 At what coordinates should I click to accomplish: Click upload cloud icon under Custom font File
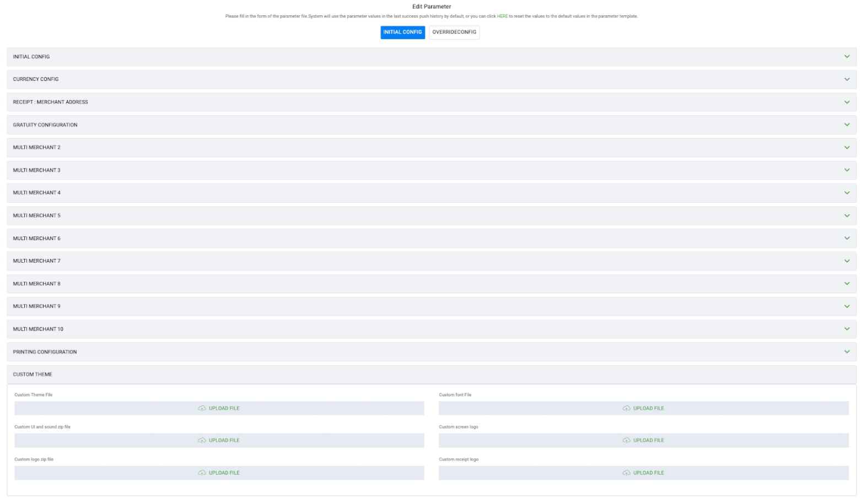[x=626, y=408]
